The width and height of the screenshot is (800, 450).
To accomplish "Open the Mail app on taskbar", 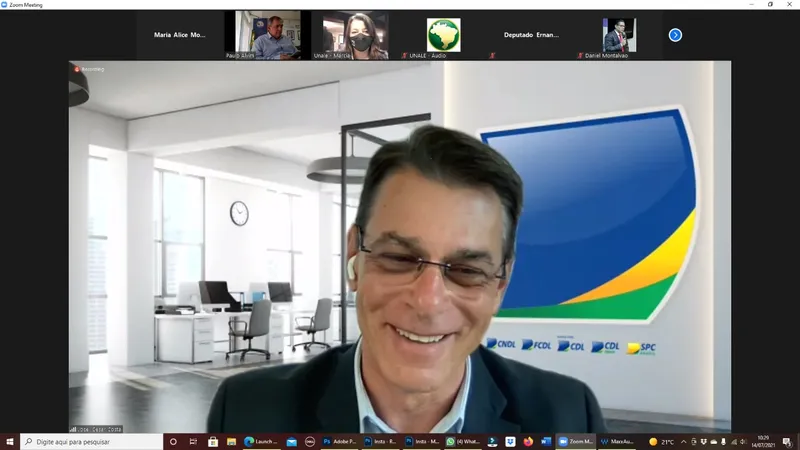I will coord(291,442).
